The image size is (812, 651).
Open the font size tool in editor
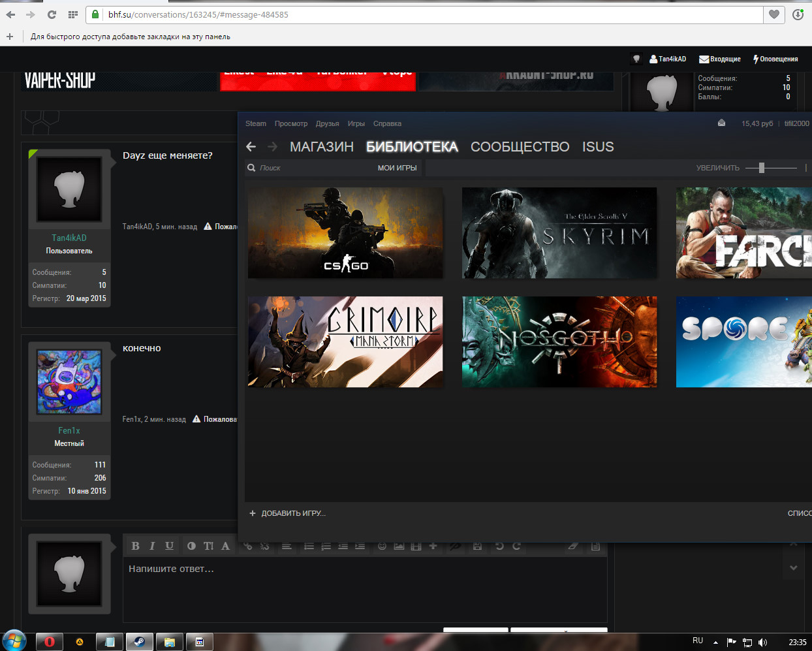pyautogui.click(x=208, y=546)
